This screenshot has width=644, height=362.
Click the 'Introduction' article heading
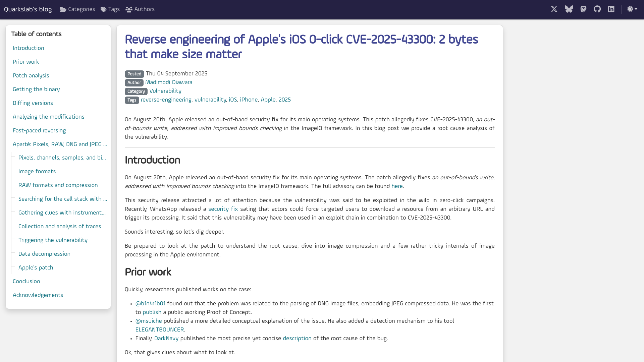pyautogui.click(x=152, y=160)
